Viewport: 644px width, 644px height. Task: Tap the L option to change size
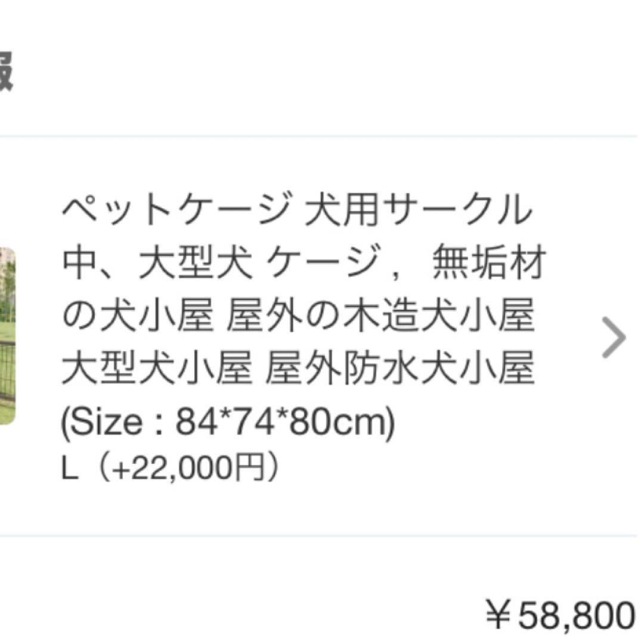coord(72,468)
